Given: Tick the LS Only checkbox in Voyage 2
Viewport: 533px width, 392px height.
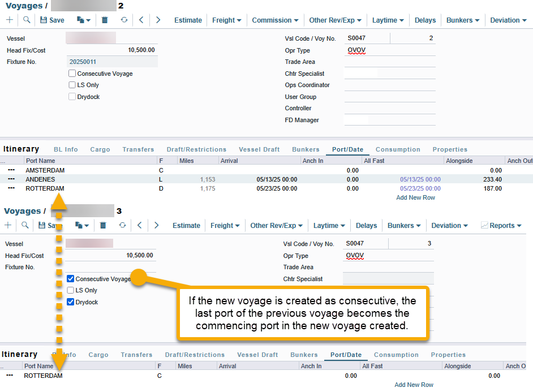Looking at the screenshot, I should (72, 85).
